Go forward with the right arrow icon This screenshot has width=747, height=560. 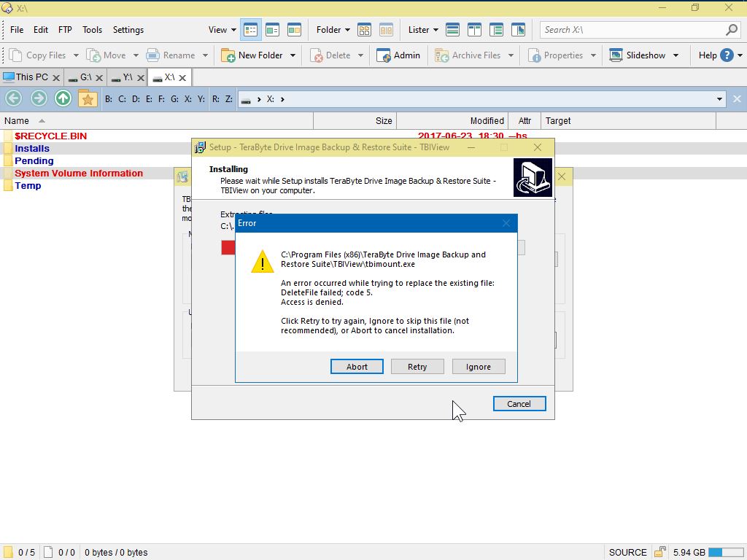click(x=39, y=98)
